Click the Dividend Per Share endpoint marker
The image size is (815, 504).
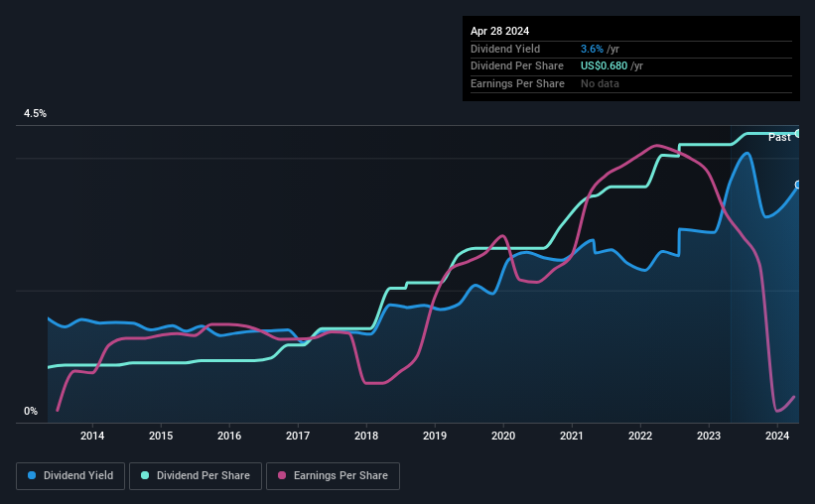click(x=798, y=134)
